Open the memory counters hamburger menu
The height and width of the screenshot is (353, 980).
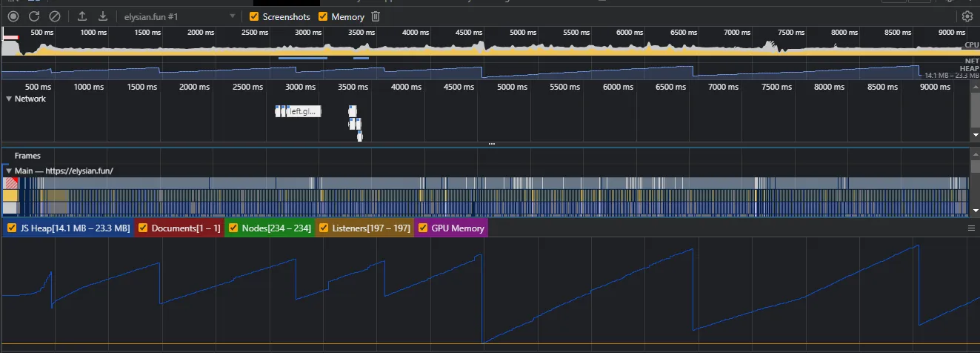(x=971, y=228)
